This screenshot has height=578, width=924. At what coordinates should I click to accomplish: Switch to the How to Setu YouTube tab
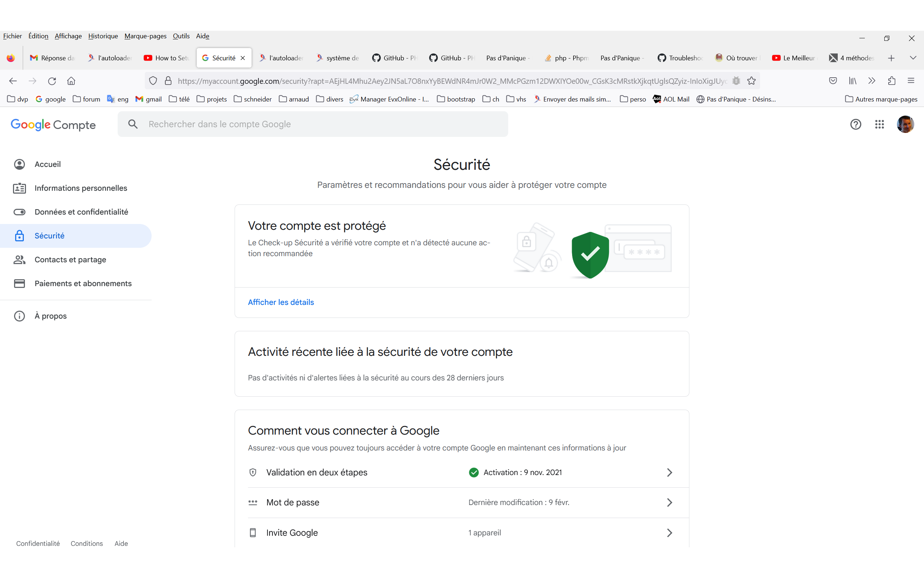click(167, 58)
